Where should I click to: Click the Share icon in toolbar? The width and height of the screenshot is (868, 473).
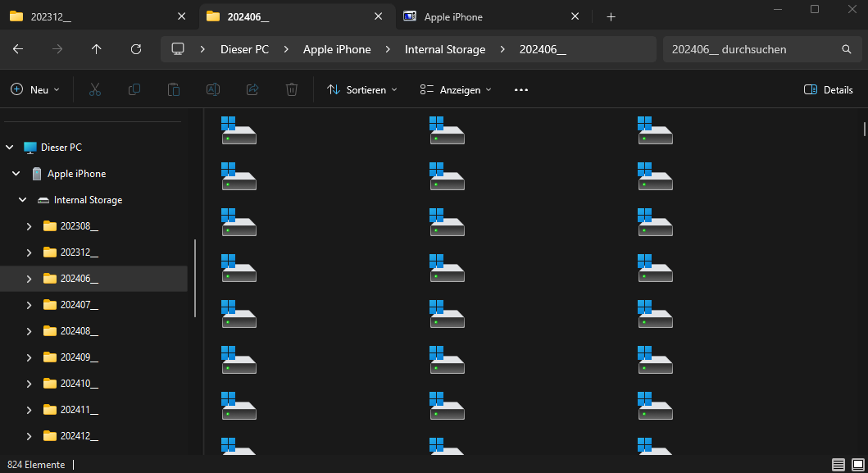[252, 89]
